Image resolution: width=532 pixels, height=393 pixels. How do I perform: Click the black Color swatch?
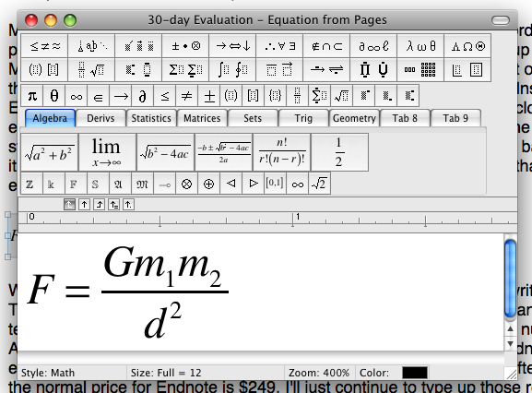[x=415, y=373]
